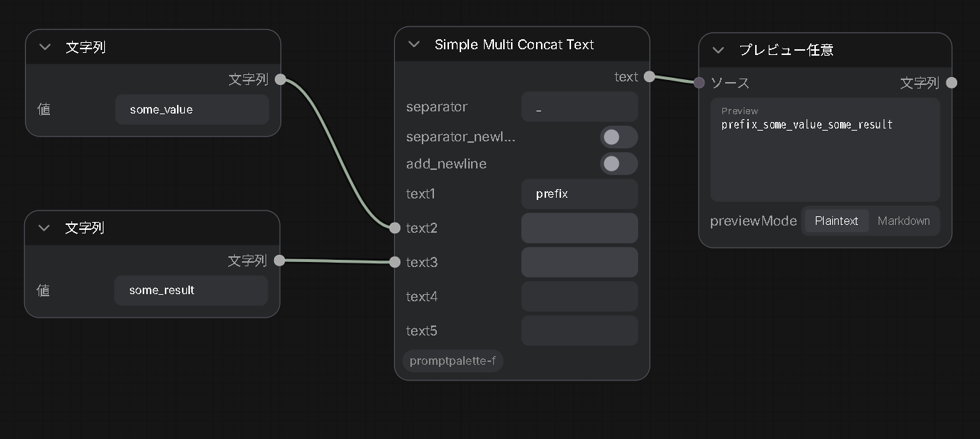Select Markdown preview mode

click(904, 221)
